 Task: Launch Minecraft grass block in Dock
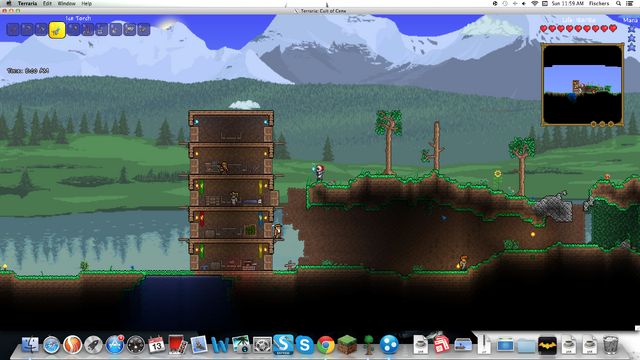coord(347,345)
